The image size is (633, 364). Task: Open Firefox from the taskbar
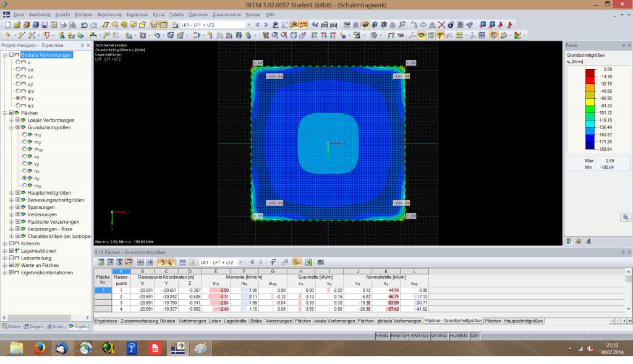click(39, 348)
